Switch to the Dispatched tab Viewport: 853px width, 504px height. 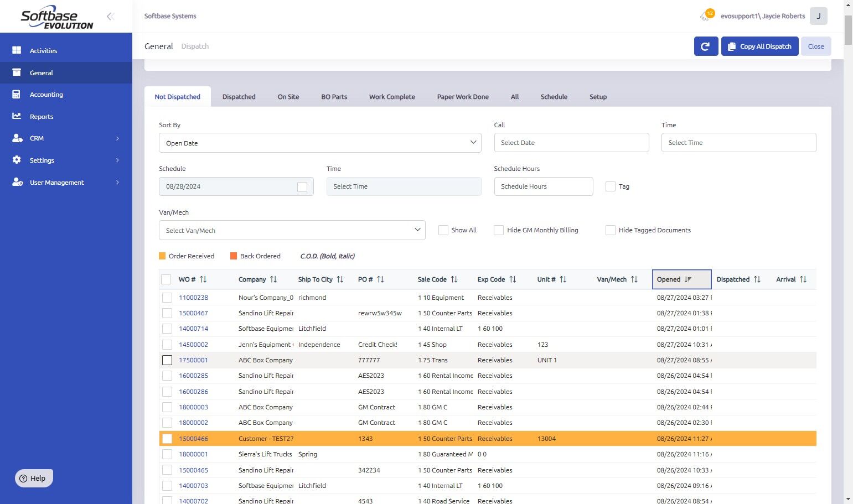pos(239,97)
